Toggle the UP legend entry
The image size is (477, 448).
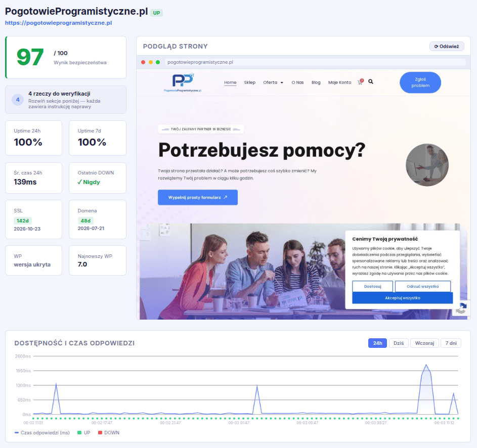(x=84, y=432)
